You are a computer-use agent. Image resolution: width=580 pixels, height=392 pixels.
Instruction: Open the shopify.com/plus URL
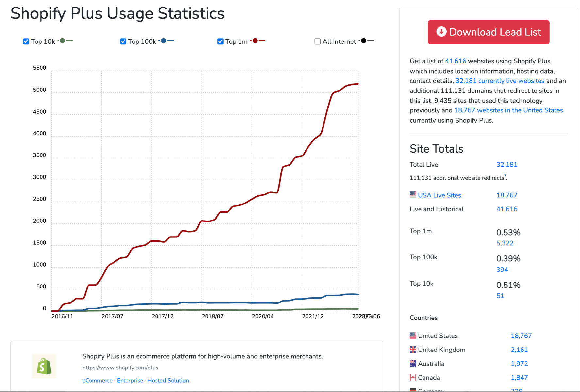click(120, 368)
